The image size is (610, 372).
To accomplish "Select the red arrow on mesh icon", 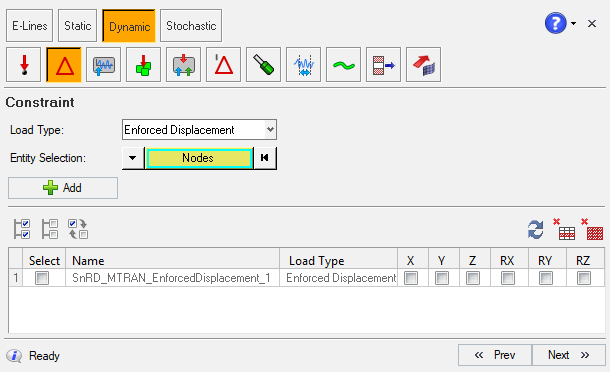I will pyautogui.click(x=424, y=65).
